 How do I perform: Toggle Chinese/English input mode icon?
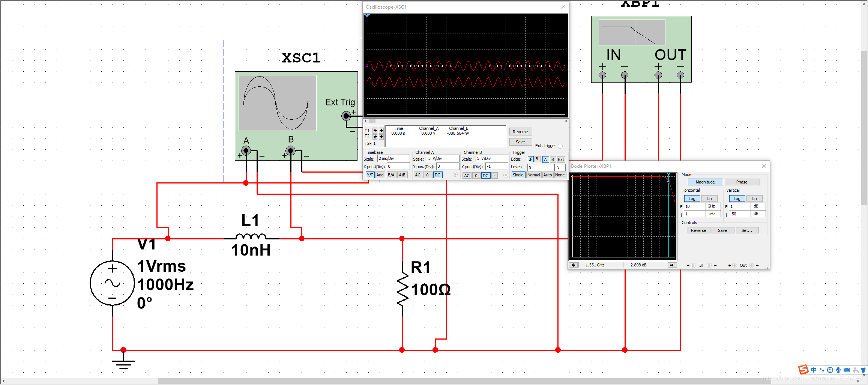[x=813, y=370]
